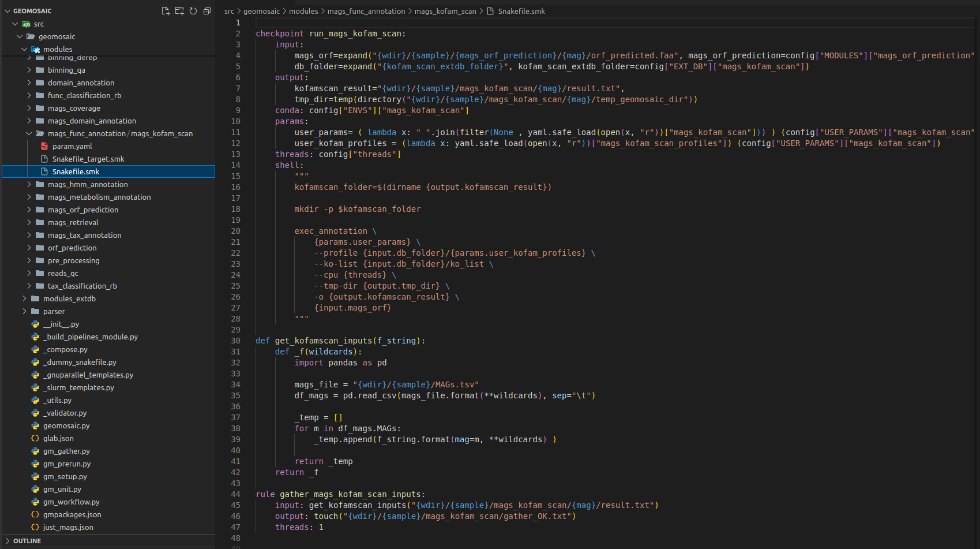Screen dimensions: 980x549
Task: Collapse the mags_func_annotation/mags_kofam_scan folder
Action: coord(29,133)
